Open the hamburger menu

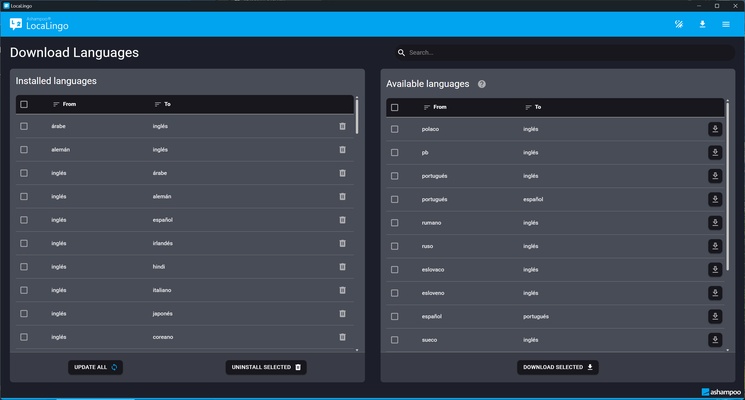tap(726, 24)
